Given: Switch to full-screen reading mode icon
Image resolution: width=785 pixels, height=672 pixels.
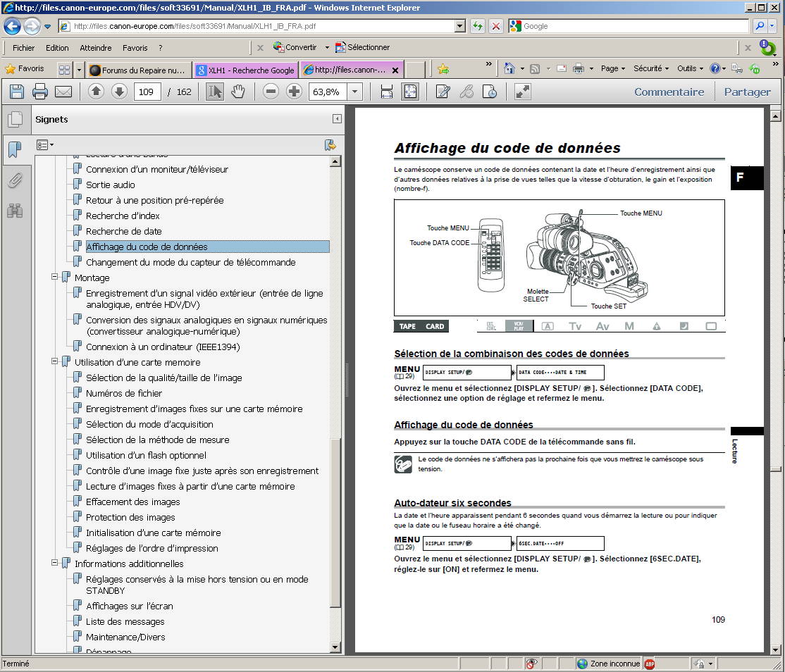Looking at the screenshot, I should [x=522, y=92].
